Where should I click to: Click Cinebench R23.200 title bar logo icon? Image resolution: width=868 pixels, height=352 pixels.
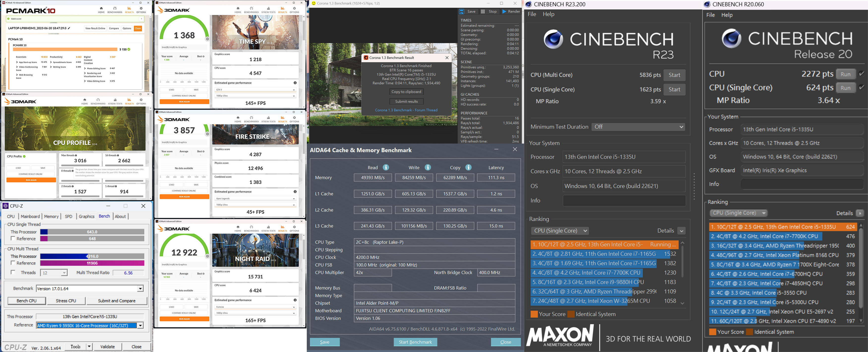[x=529, y=4]
